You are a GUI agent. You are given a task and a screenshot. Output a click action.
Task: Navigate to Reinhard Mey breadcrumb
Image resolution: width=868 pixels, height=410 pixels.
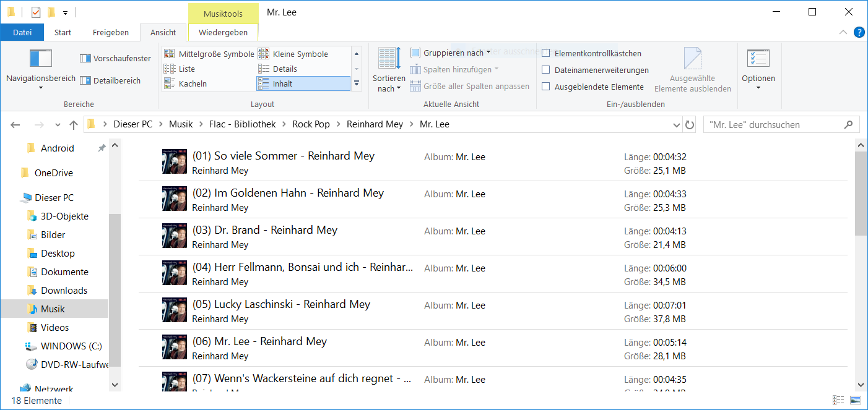[375, 124]
